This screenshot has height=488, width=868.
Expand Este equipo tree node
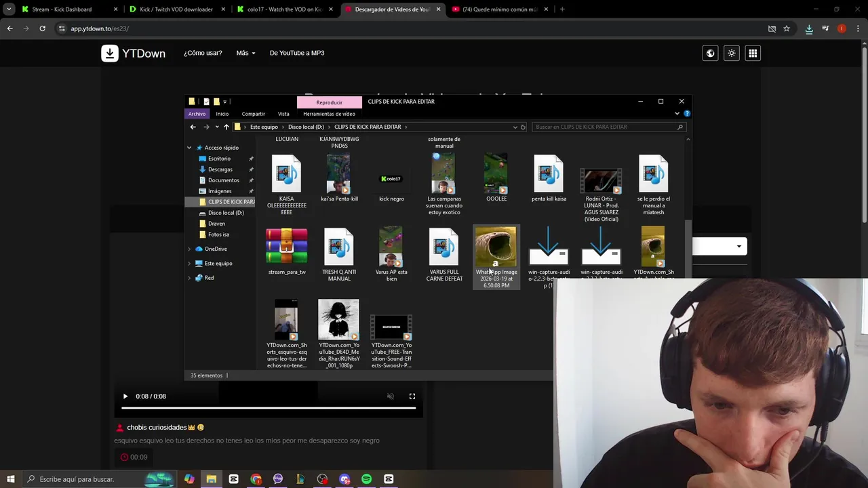(x=189, y=264)
